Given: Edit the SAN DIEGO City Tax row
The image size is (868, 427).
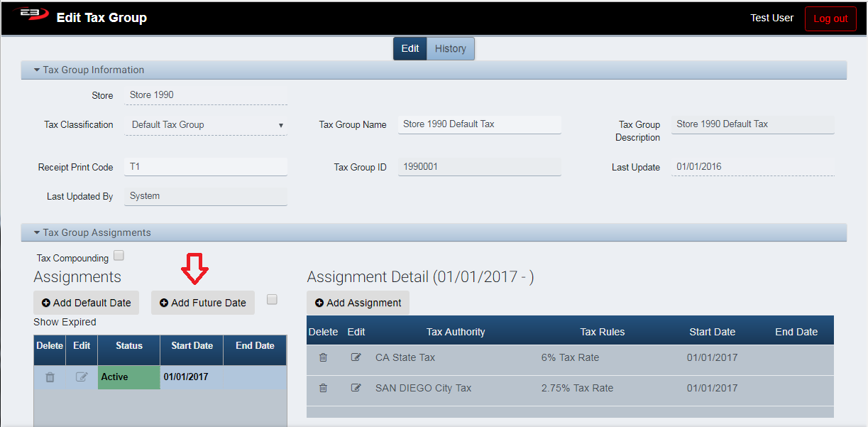Looking at the screenshot, I should [356, 388].
